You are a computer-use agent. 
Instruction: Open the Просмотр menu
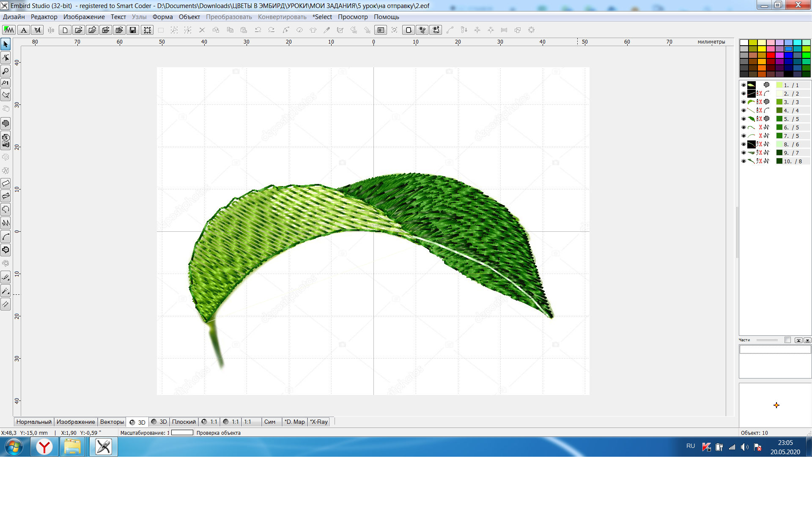coord(353,17)
